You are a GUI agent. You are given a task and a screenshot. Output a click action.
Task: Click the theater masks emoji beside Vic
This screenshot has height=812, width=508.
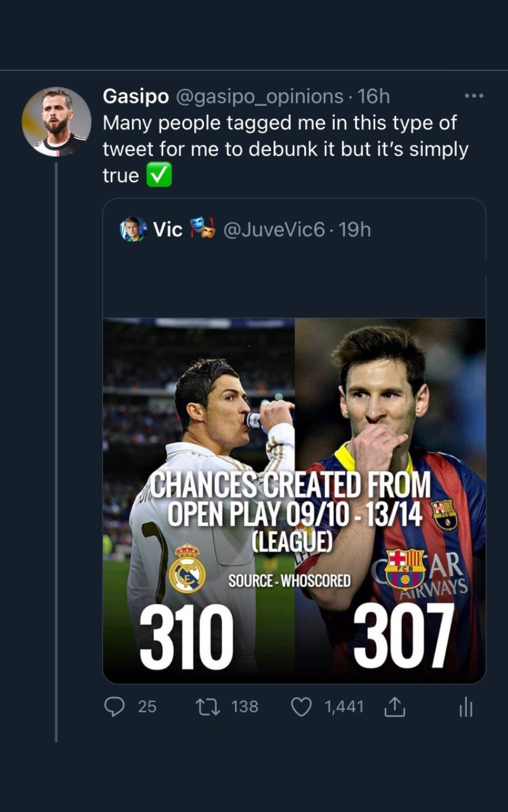(x=203, y=228)
